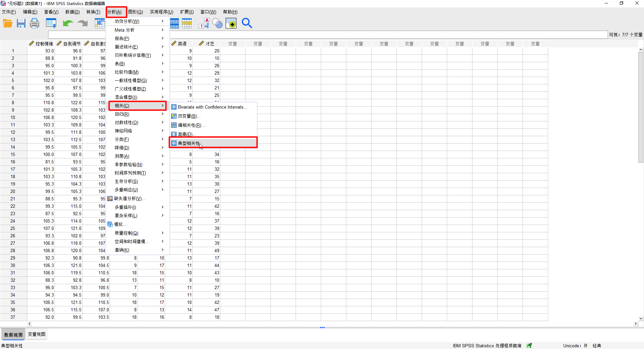Open the 转换(T) transform menu
The height and width of the screenshot is (349, 644).
[93, 12]
